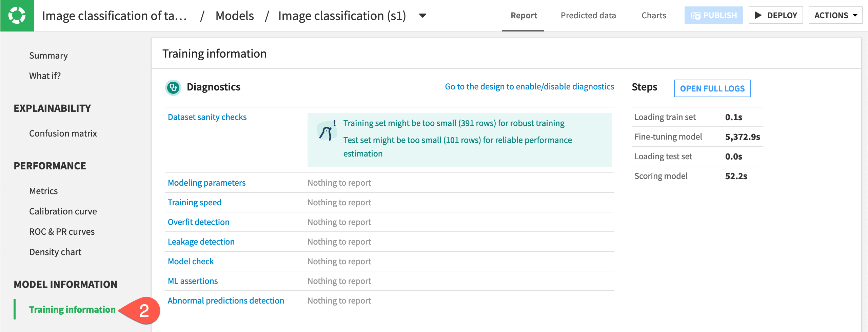Navigate to Models via the breadcrumb

[x=234, y=15]
